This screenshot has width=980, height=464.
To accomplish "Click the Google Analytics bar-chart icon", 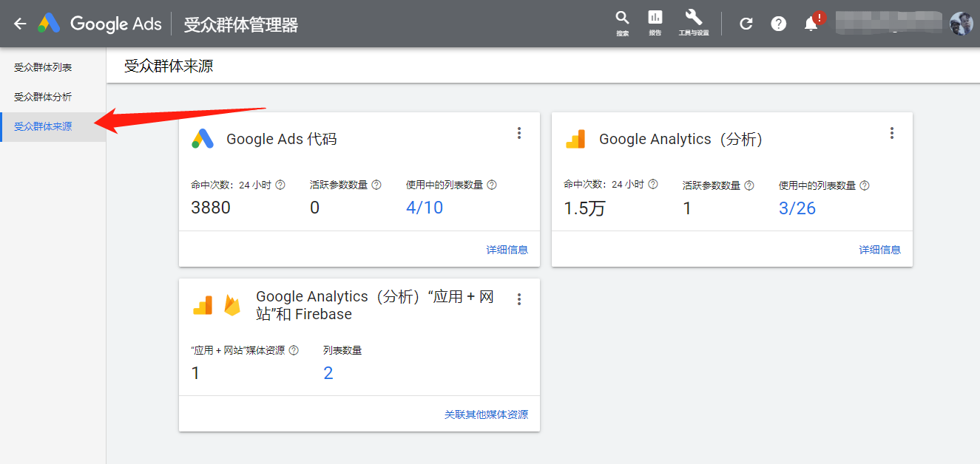I will (575, 138).
